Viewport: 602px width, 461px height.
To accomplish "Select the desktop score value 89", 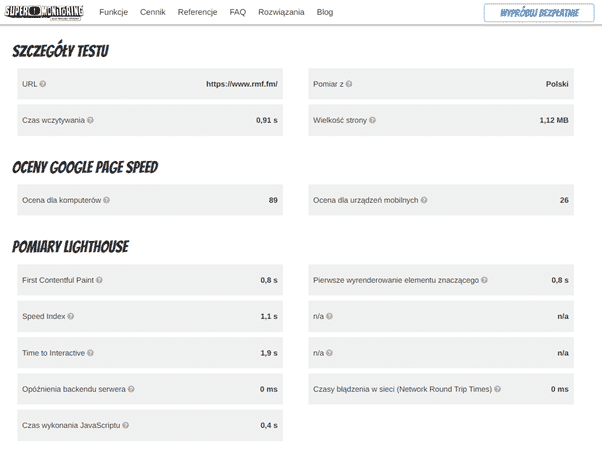I will point(273,200).
